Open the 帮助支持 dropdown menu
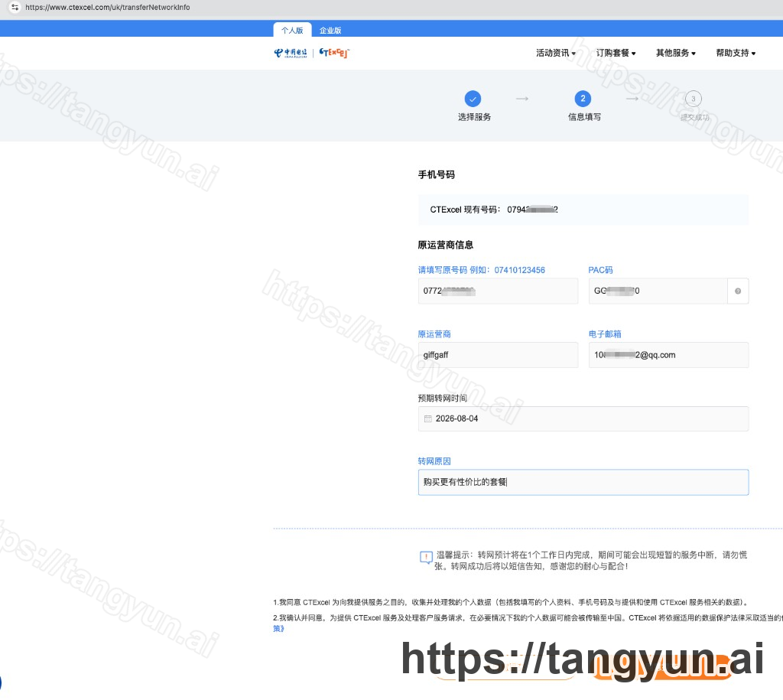The height and width of the screenshot is (700, 783). point(736,53)
